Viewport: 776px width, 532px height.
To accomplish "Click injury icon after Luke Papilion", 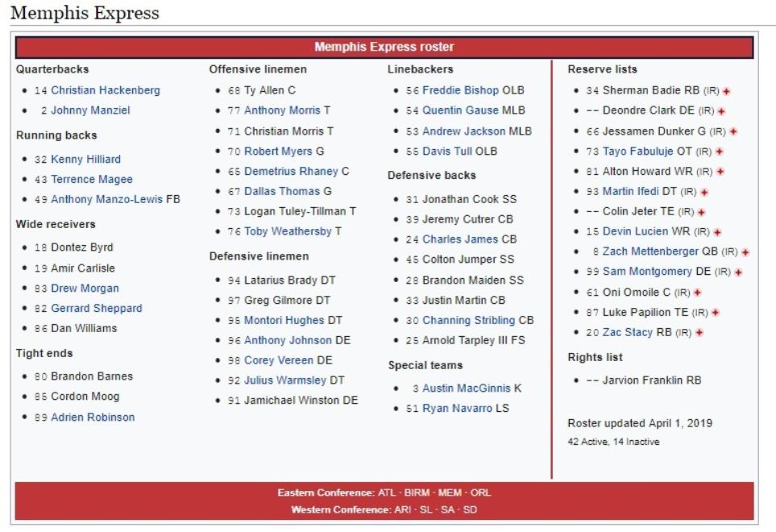I will click(x=716, y=312).
